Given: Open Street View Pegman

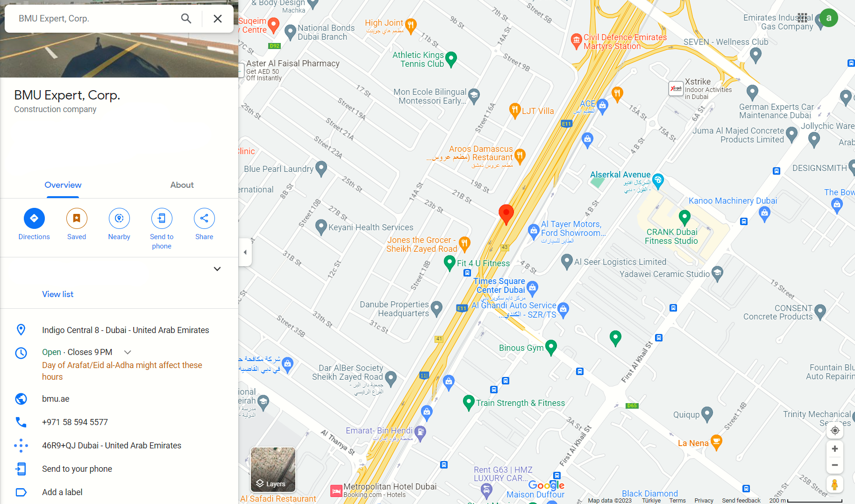Looking at the screenshot, I should 835,485.
